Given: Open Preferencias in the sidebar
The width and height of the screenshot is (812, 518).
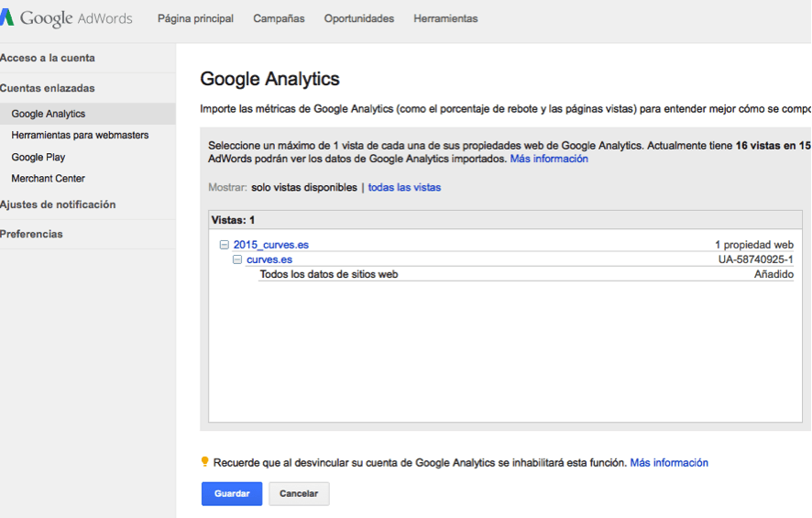Looking at the screenshot, I should [31, 234].
